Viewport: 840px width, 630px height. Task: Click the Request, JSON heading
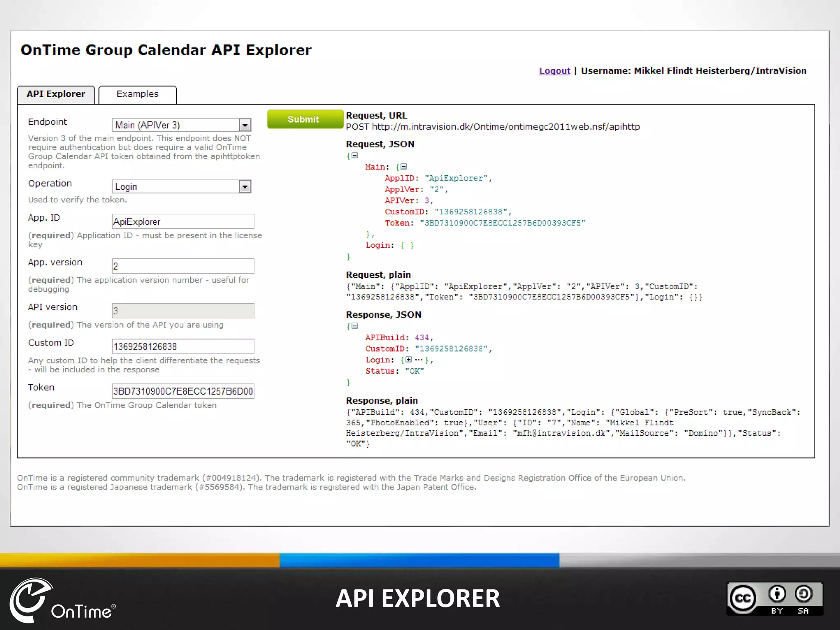pos(380,144)
